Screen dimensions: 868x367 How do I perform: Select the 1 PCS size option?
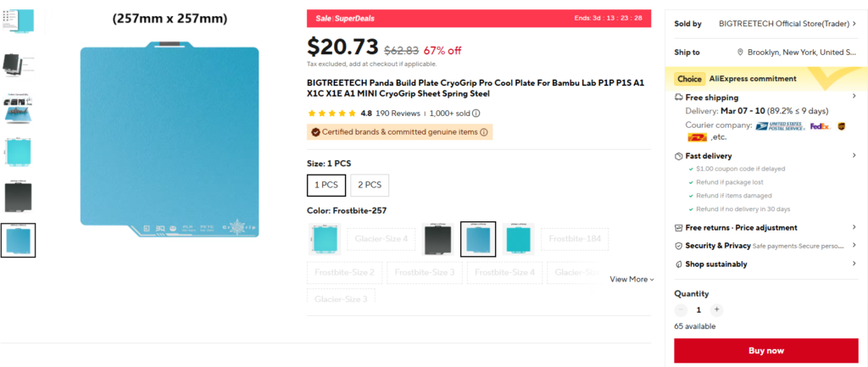point(326,186)
